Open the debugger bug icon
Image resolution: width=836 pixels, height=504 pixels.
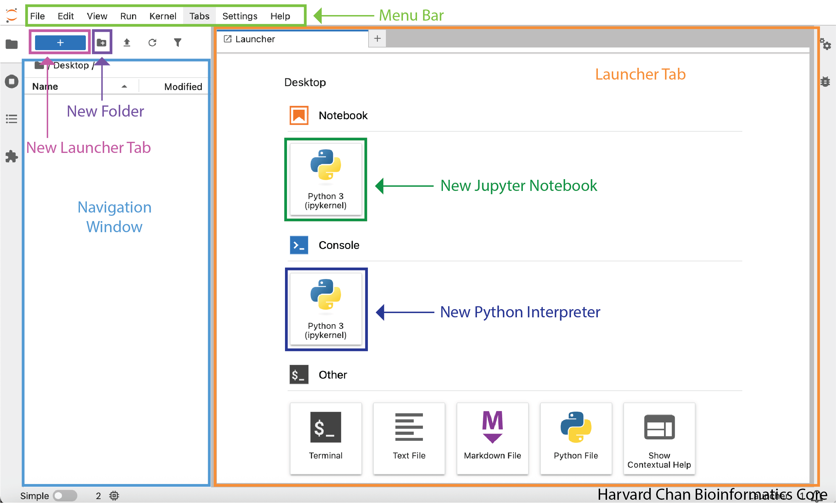pos(826,82)
